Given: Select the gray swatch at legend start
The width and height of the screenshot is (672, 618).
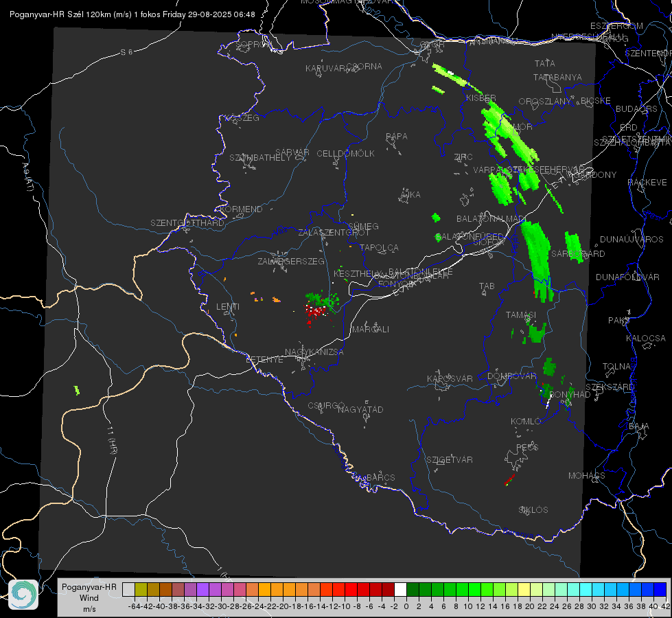Looking at the screenshot, I should [x=128, y=589].
